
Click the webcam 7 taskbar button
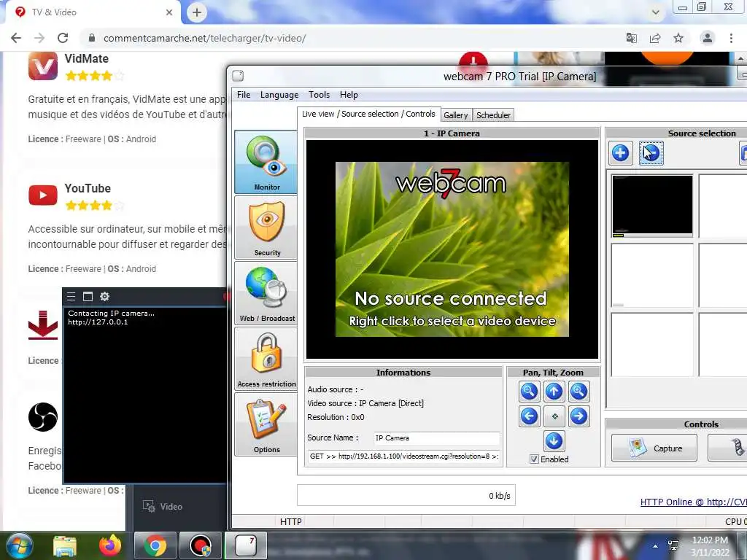pyautogui.click(x=246, y=545)
